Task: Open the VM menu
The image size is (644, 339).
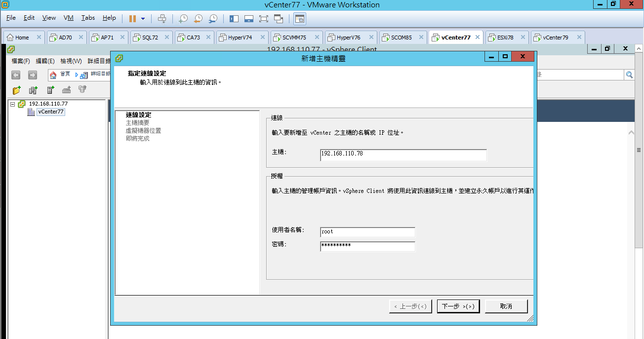Action: point(69,18)
